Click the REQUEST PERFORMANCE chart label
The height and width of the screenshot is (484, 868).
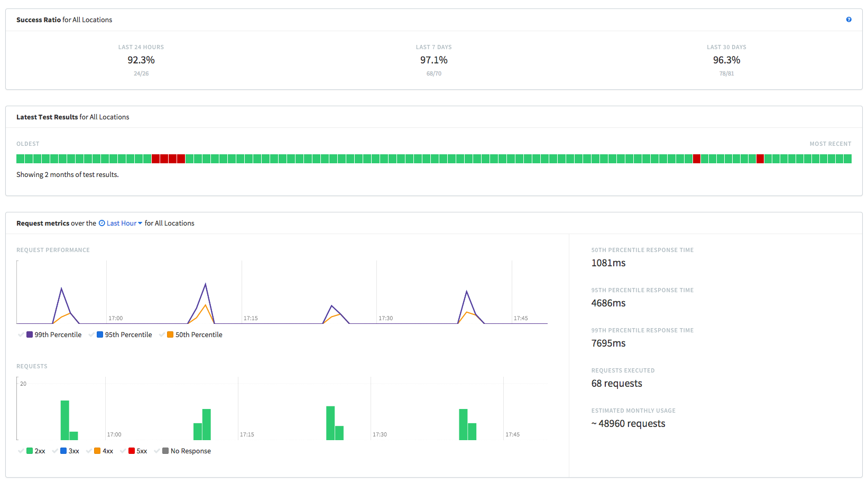point(53,250)
